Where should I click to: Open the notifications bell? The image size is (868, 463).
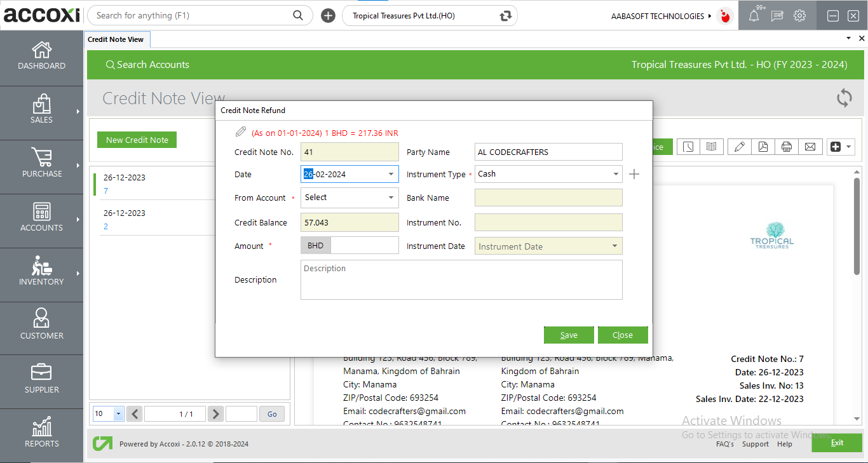click(754, 15)
